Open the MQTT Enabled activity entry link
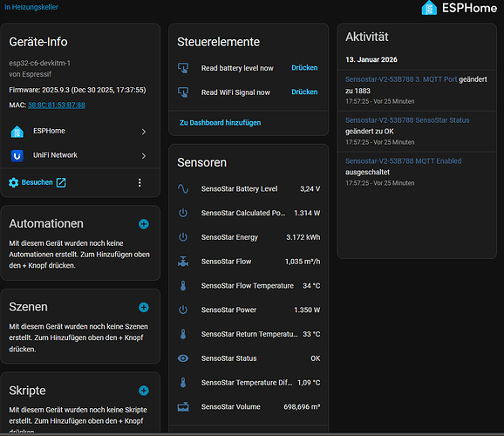The width and height of the screenshot is (504, 436). 404,161
